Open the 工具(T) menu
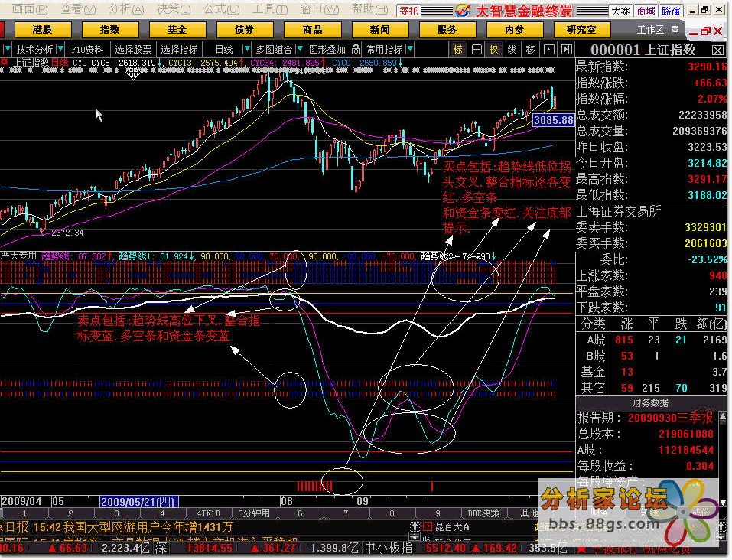Screen dimensions: 732x560 click(x=270, y=9)
